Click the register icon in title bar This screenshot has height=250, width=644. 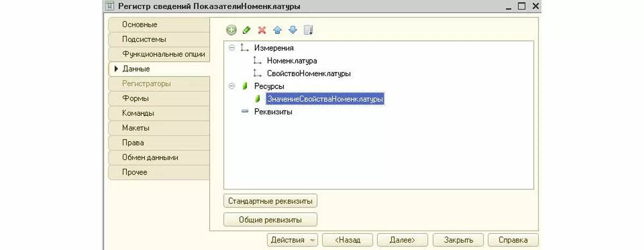(111, 6)
